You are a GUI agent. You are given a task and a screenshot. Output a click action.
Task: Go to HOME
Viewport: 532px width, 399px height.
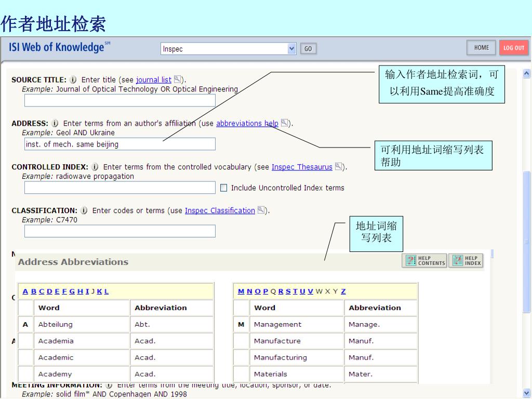(x=481, y=48)
